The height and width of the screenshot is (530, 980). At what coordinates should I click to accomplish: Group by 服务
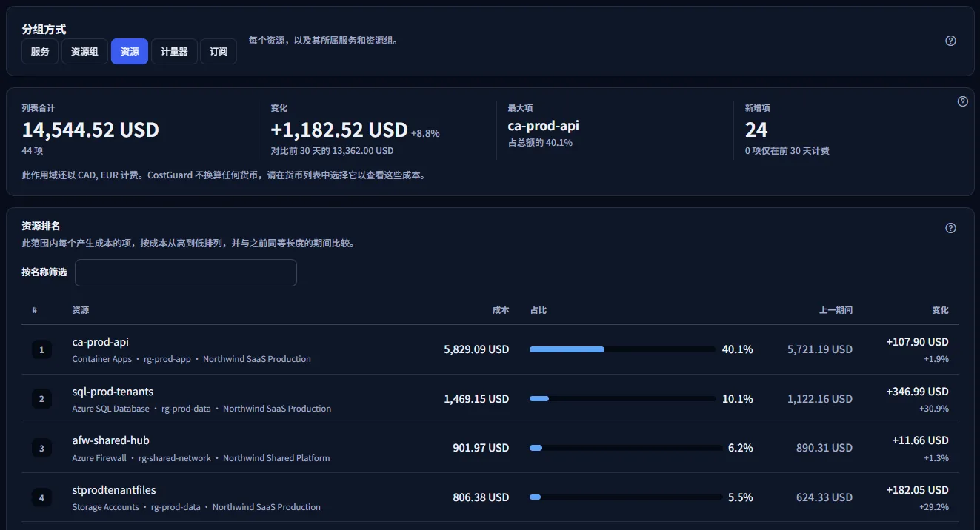pyautogui.click(x=40, y=52)
